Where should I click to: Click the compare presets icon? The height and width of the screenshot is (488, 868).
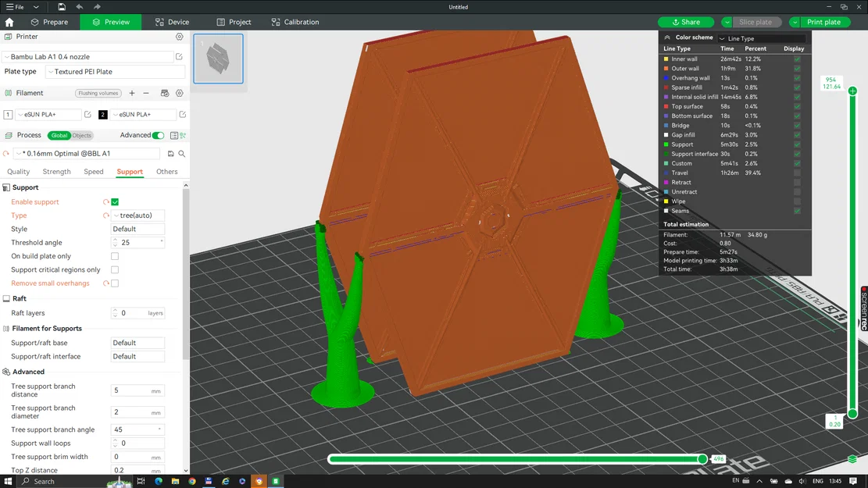point(183,136)
